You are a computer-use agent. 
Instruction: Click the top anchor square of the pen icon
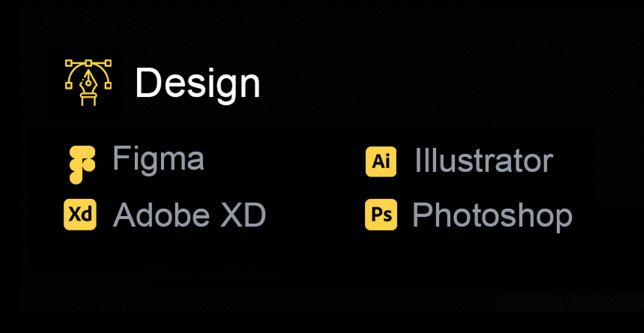89,63
